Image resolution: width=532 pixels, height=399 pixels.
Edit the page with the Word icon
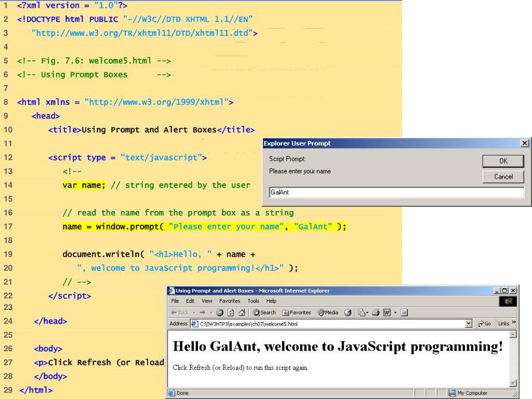pos(387,312)
